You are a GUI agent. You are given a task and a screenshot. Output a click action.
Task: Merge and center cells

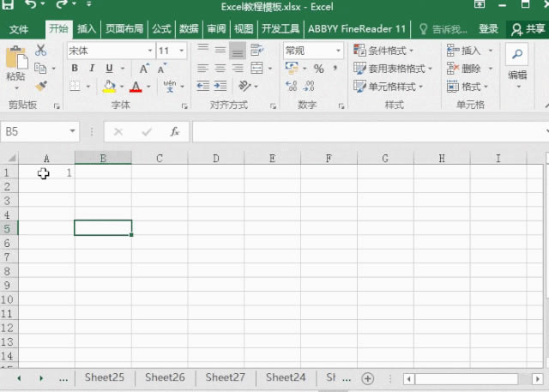click(256, 69)
